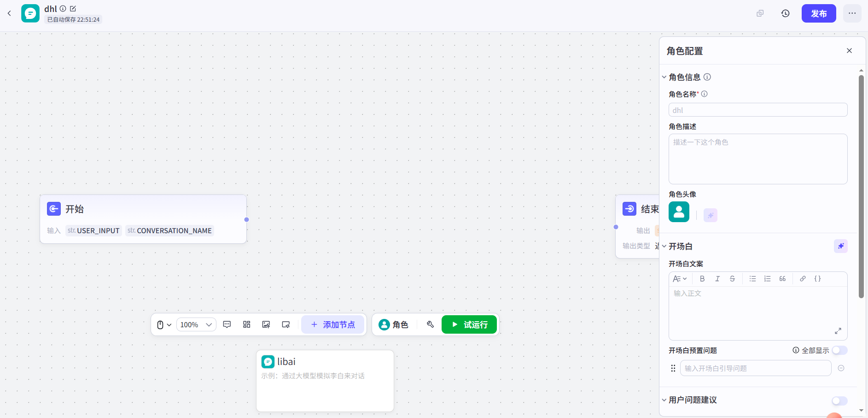Click the USER_INPUT variable tag
The image size is (868, 418).
click(x=93, y=230)
